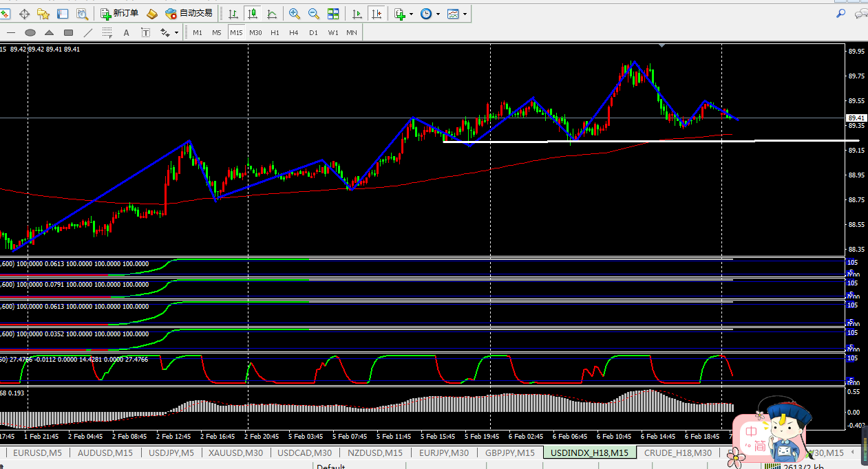Click the periods clock icon

pos(426,14)
